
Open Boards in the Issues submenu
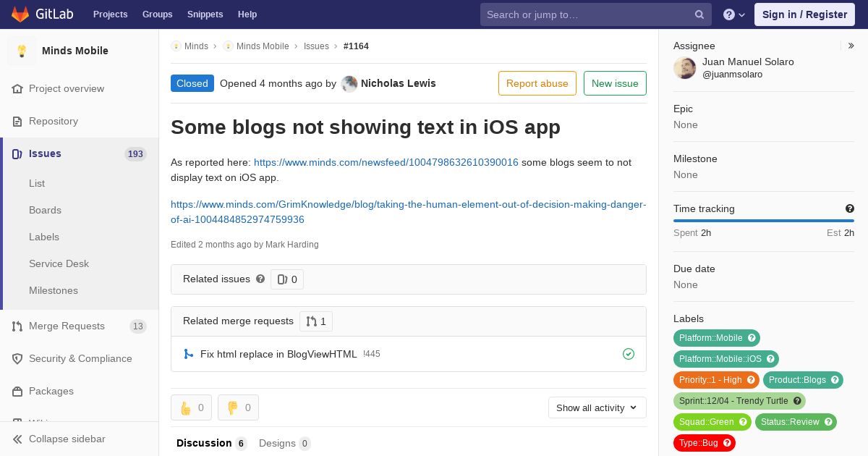point(45,210)
